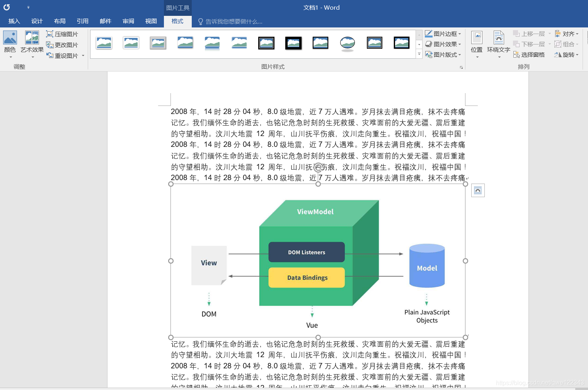Image resolution: width=588 pixels, height=390 pixels.
Task: Apply the twelfth black frame picture style
Action: [402, 43]
